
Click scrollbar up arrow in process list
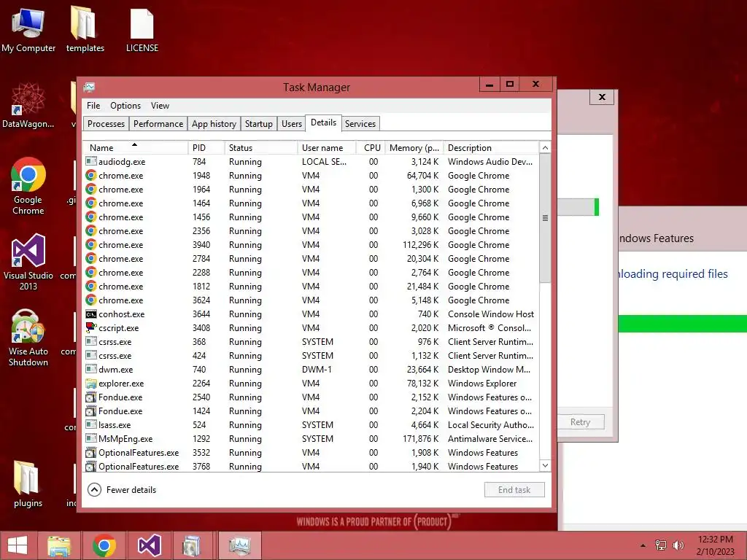click(545, 147)
